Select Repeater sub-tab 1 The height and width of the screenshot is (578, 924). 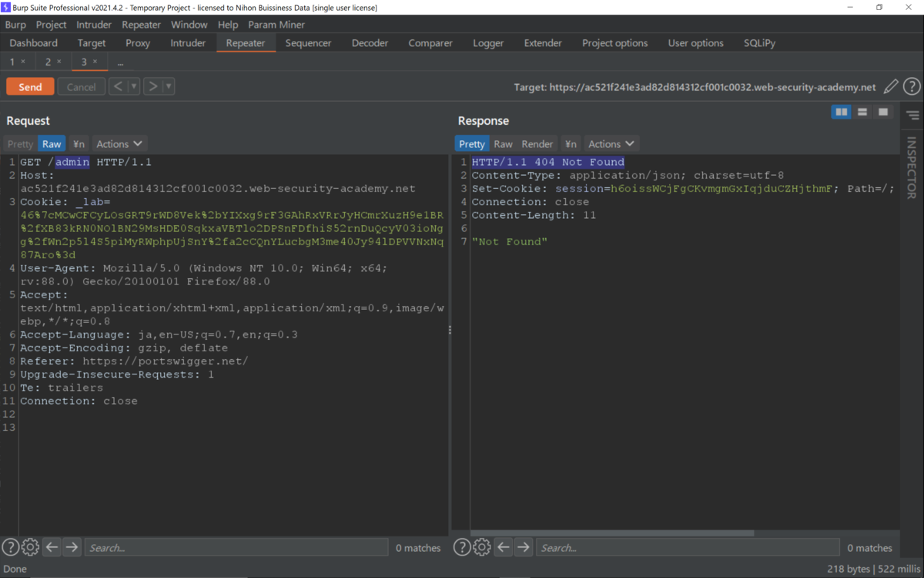pos(12,62)
